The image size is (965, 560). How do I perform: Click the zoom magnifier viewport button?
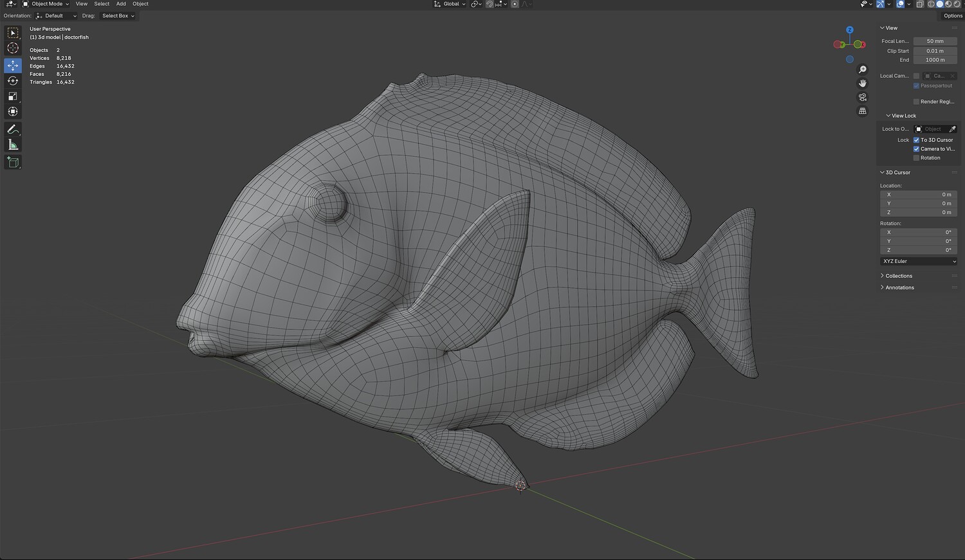(863, 69)
